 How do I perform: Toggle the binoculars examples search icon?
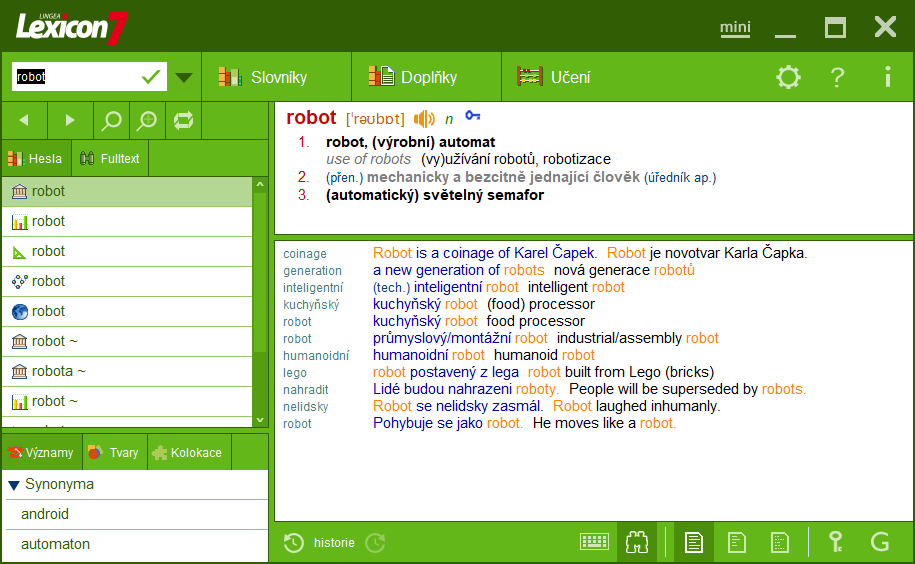[x=637, y=542]
